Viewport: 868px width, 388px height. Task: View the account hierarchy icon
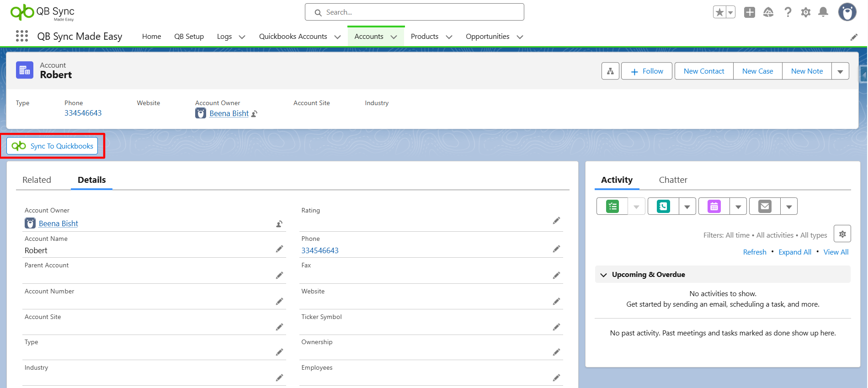tap(610, 71)
